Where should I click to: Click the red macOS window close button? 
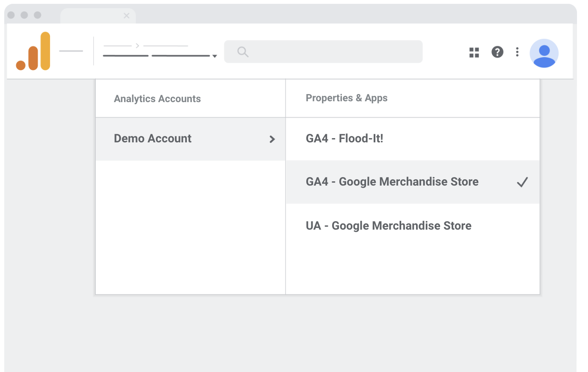click(11, 15)
